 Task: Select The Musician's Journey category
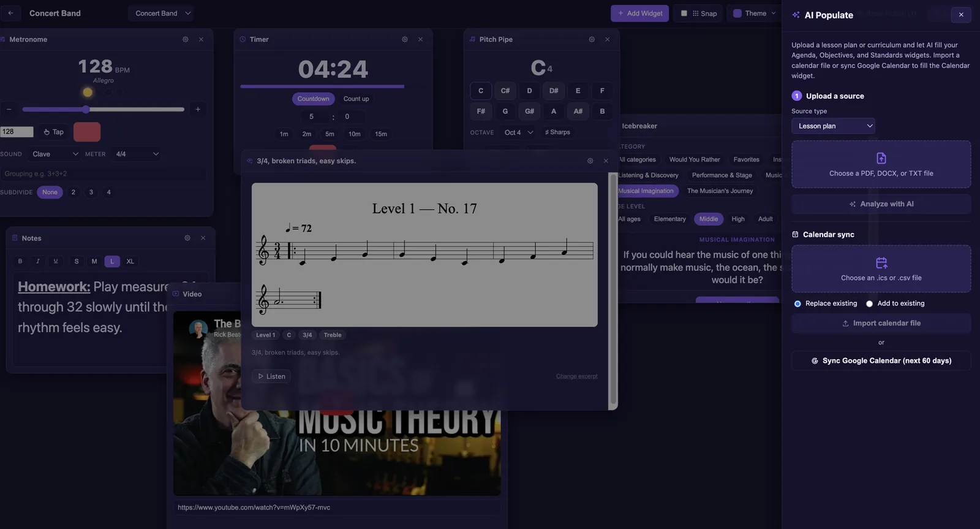[x=720, y=191]
